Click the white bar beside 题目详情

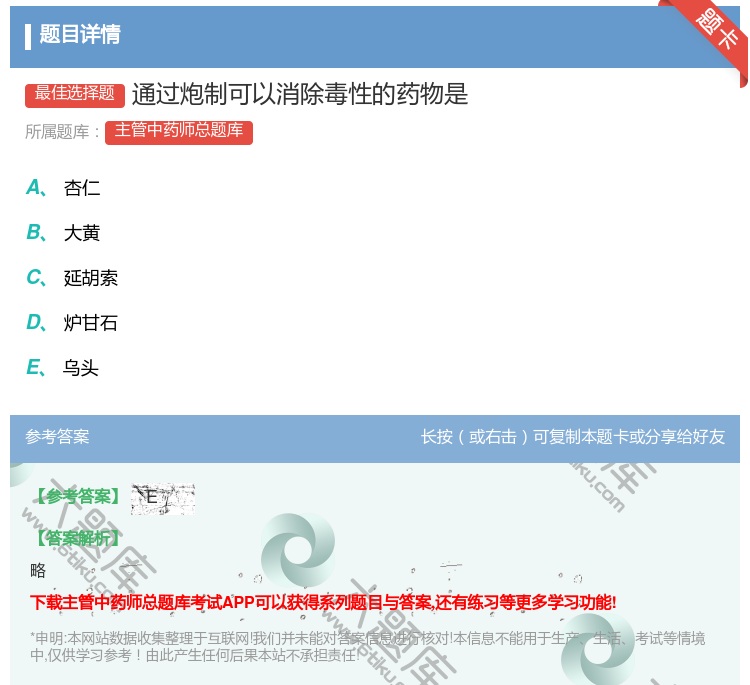(x=28, y=36)
